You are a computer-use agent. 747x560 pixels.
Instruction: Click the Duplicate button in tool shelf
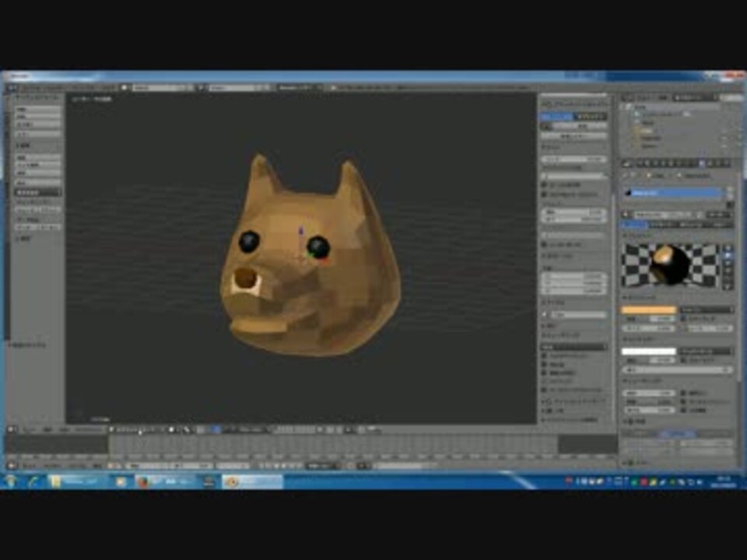tap(37, 158)
